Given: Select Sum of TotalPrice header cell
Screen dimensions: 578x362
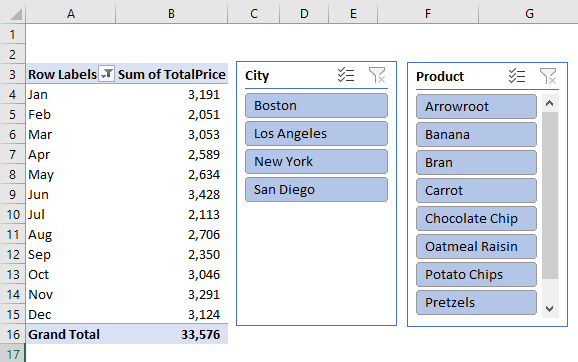Looking at the screenshot, I should point(172,74).
